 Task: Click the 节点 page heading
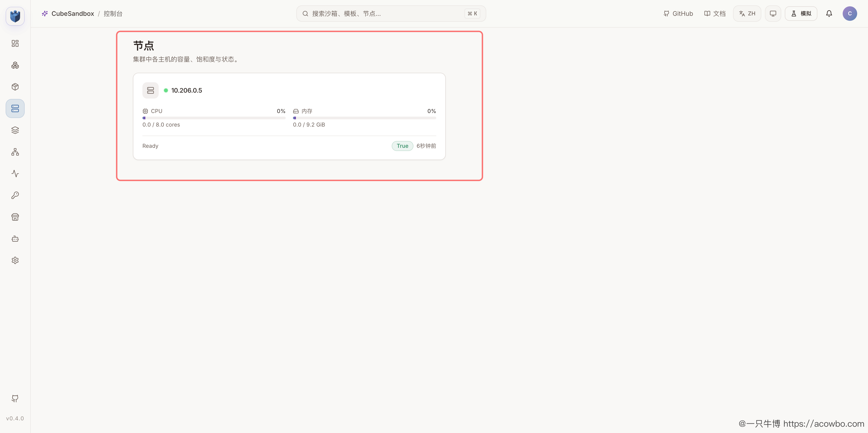coord(144,45)
